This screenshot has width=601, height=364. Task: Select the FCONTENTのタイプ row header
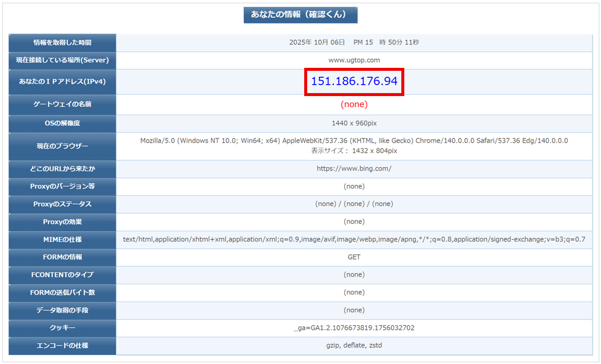(62, 275)
